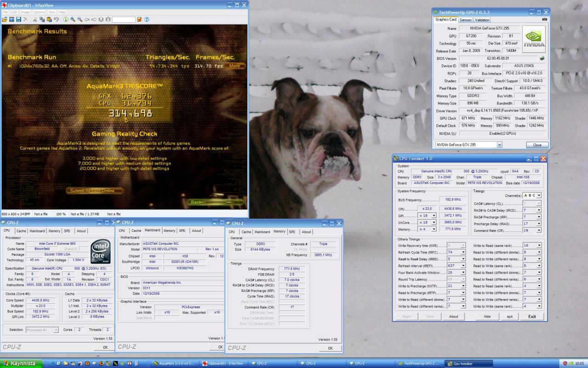The height and width of the screenshot is (368, 588).
Task: Open RAS# to CAS# Delay (tRCD) dropdown
Action: (x=532, y=210)
